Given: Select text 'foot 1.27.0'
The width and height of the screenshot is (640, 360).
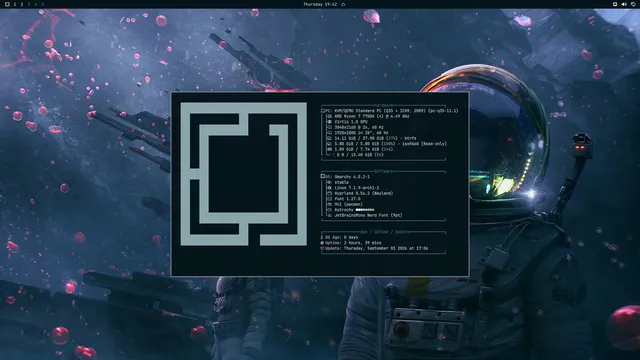Looking at the screenshot, I should [347, 199].
